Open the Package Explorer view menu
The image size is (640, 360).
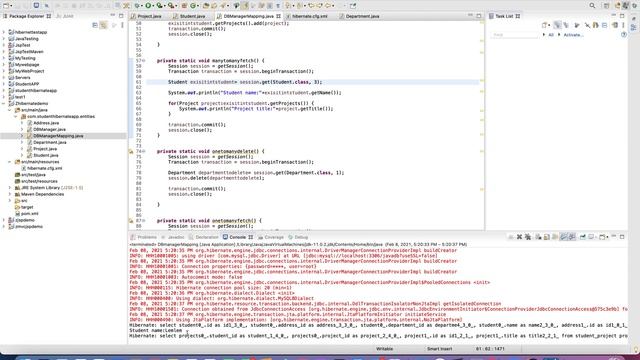tap(122, 25)
